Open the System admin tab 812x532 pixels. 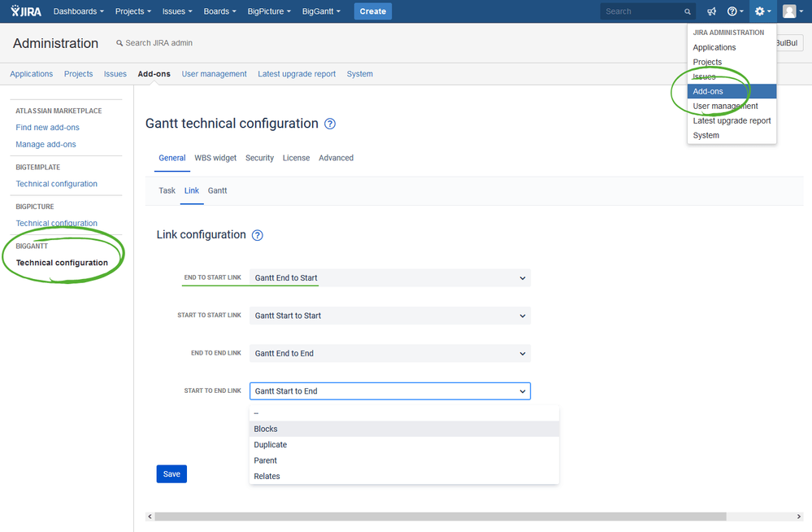pos(359,74)
